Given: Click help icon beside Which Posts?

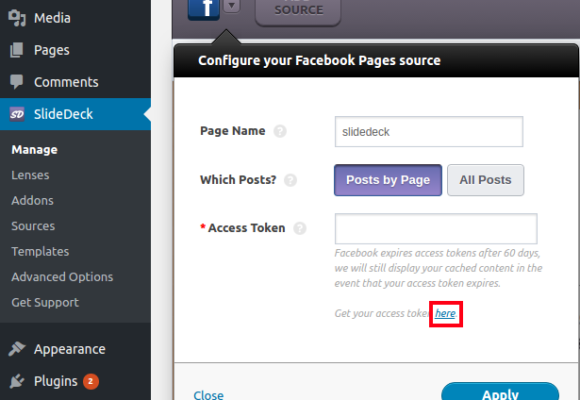Looking at the screenshot, I should point(290,180).
